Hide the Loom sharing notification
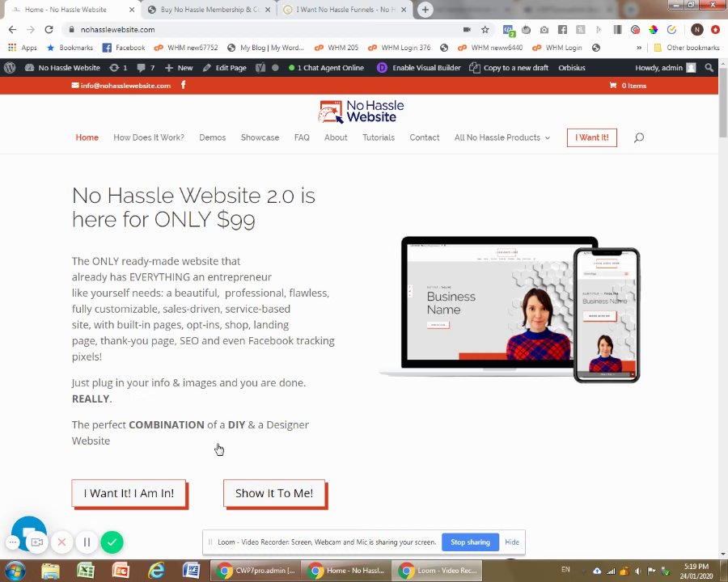 (512, 542)
